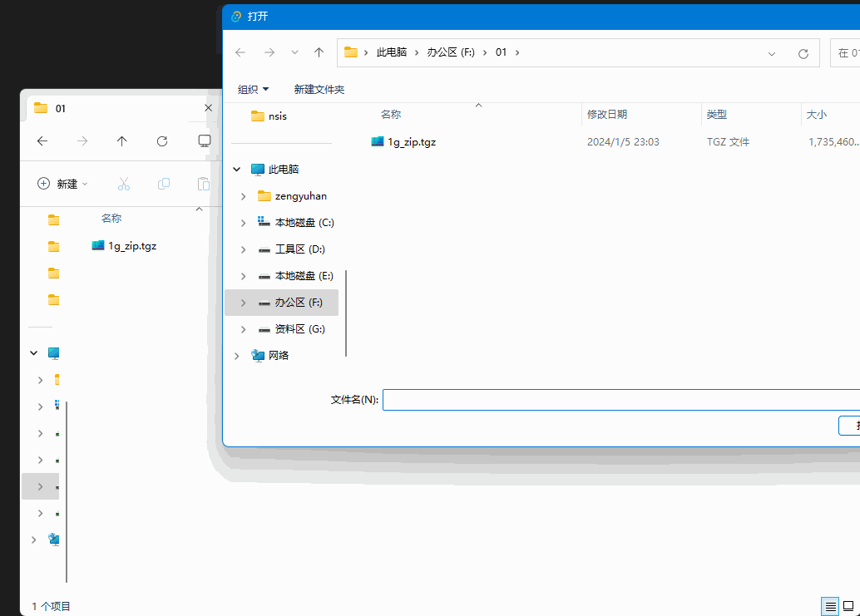Viewport: 860px width, 616px height.
Task: Expand 网络 node in Open dialog
Action: [x=236, y=356]
